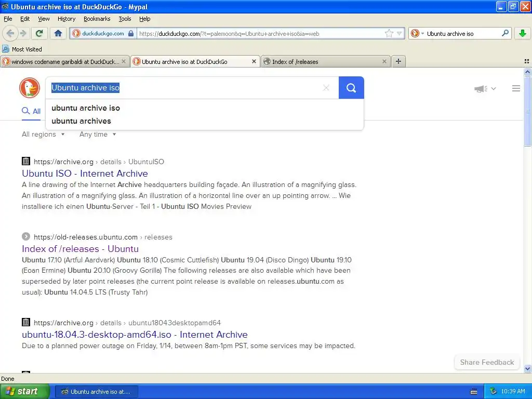This screenshot has height=399, width=532.
Task: Open Most Visited bookmarks folder
Action: (22, 49)
